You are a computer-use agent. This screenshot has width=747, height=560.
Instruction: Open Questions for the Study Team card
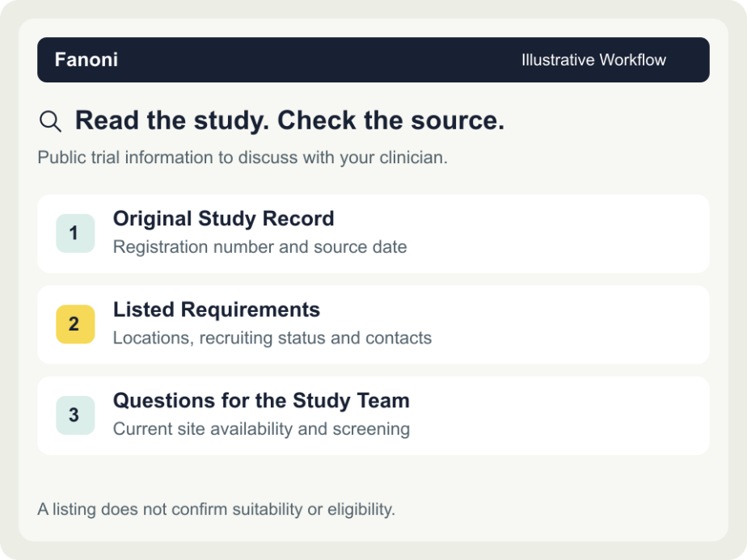click(x=373, y=415)
